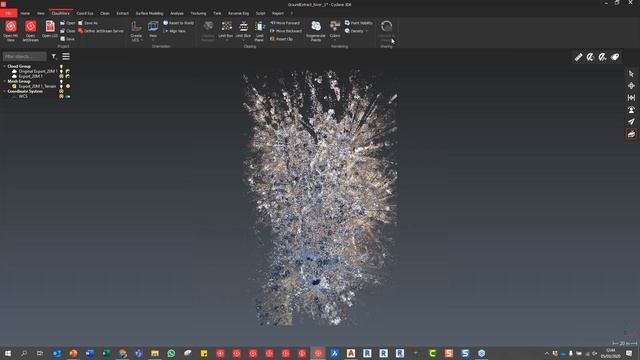Click the Point Visibility option

click(359, 23)
